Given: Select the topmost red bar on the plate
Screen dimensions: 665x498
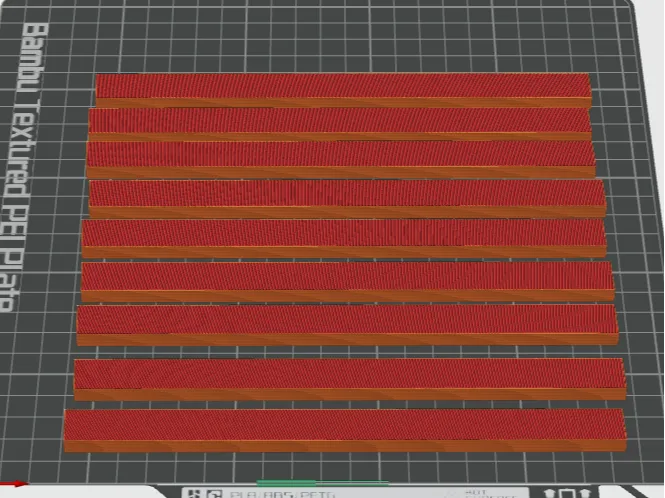Looking at the screenshot, I should pyautogui.click(x=343, y=86).
